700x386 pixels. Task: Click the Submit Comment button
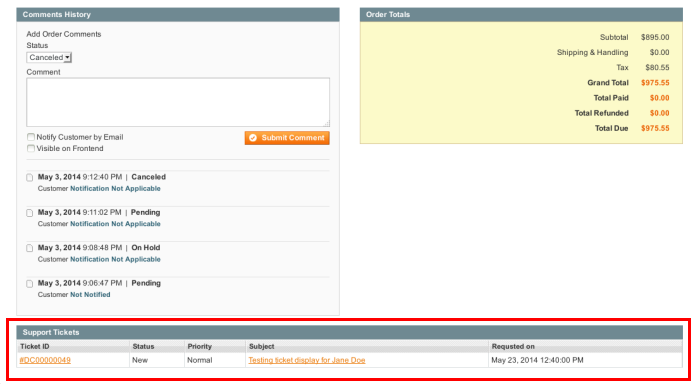tap(287, 138)
